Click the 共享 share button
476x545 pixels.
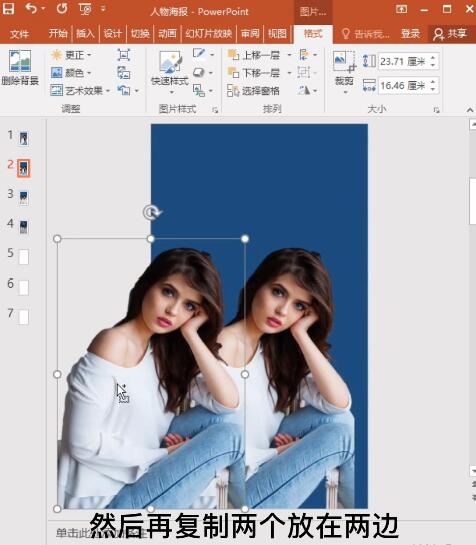coord(450,34)
